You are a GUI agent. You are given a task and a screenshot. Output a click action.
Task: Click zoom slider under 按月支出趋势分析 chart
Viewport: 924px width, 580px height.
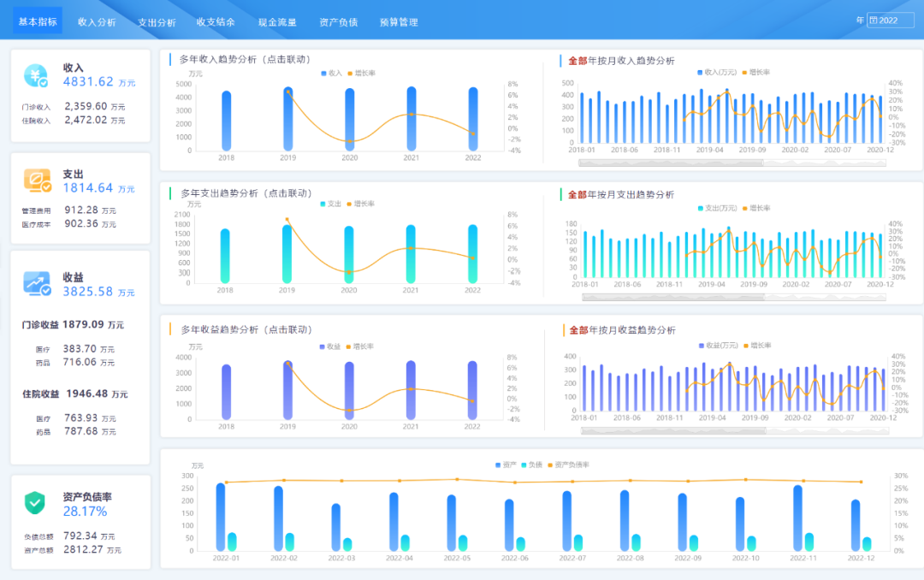pos(734,298)
